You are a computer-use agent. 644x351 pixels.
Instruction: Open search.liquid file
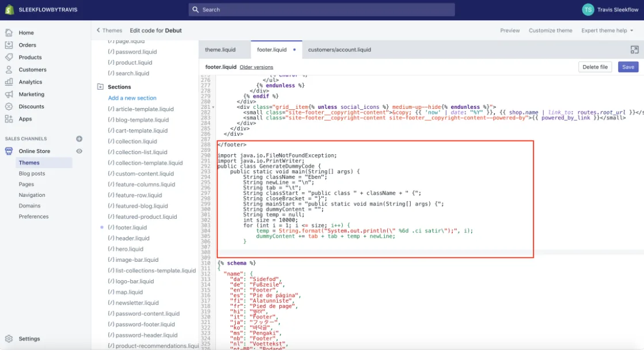pyautogui.click(x=128, y=73)
